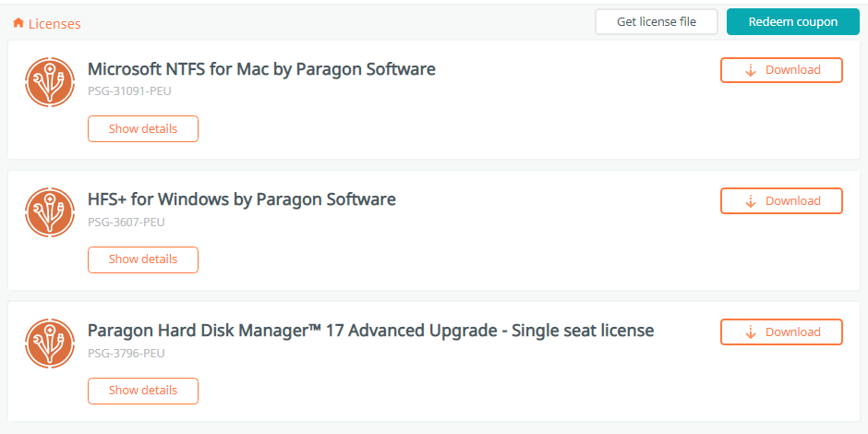
Task: Show details for HFS+ for Windows
Action: tap(143, 259)
